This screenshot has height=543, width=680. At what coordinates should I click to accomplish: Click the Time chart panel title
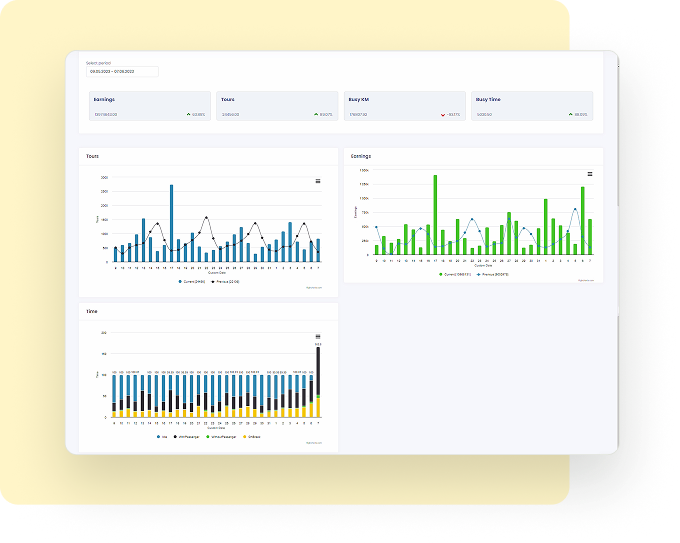pos(92,311)
